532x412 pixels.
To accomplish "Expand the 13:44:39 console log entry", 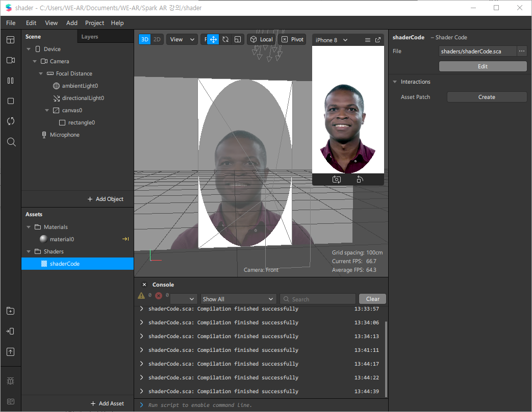I will coord(141,391).
